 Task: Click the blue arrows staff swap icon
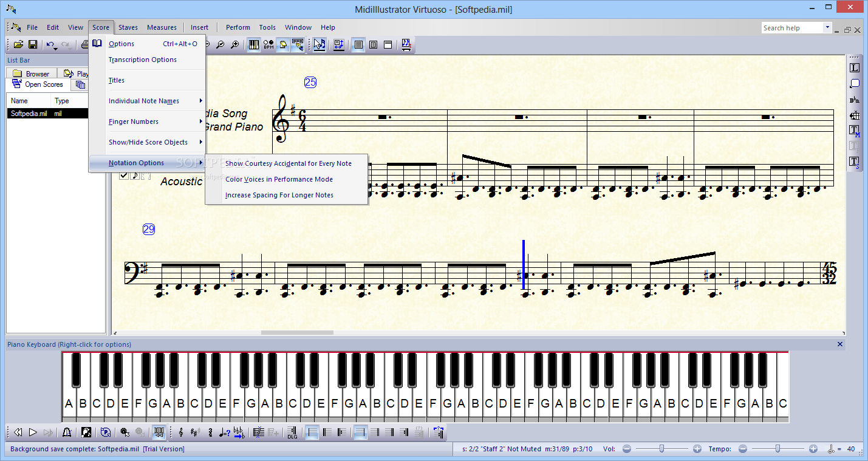coord(339,44)
